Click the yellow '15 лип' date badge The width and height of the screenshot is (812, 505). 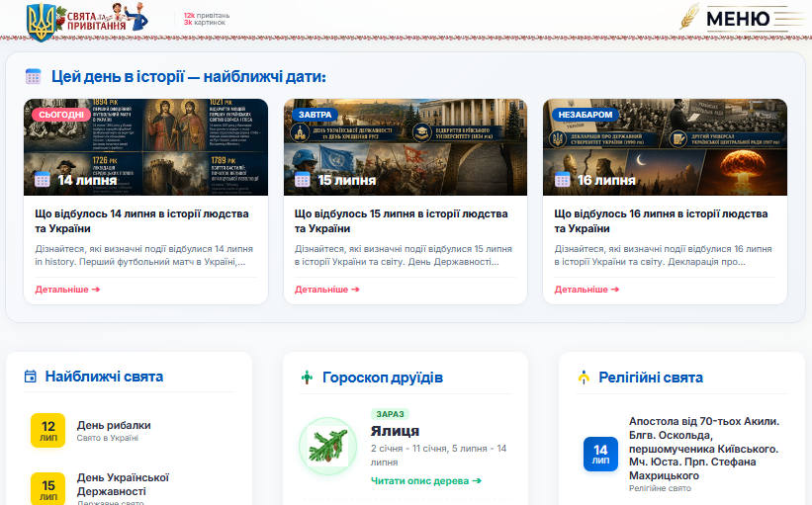click(48, 488)
